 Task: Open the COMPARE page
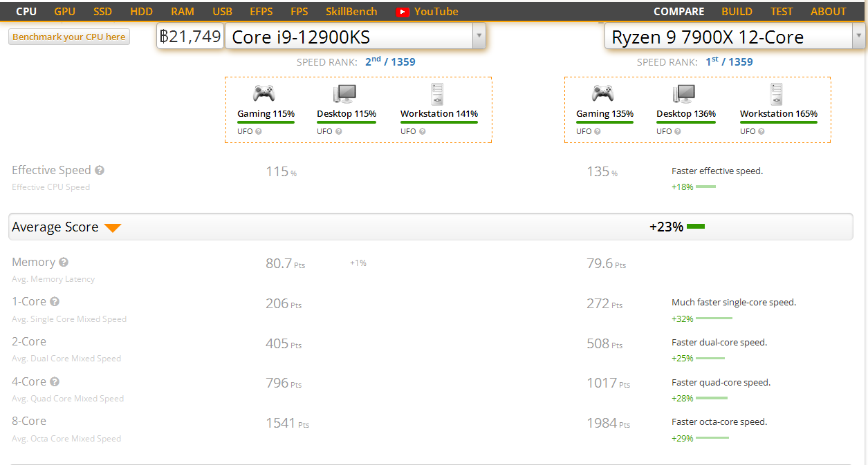679,11
